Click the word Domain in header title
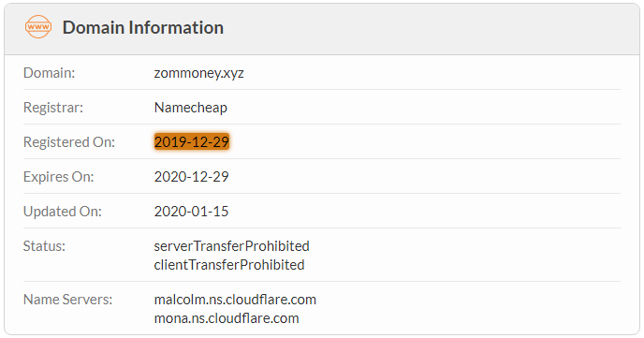This screenshot has width=644, height=338. pyautogui.click(x=94, y=27)
